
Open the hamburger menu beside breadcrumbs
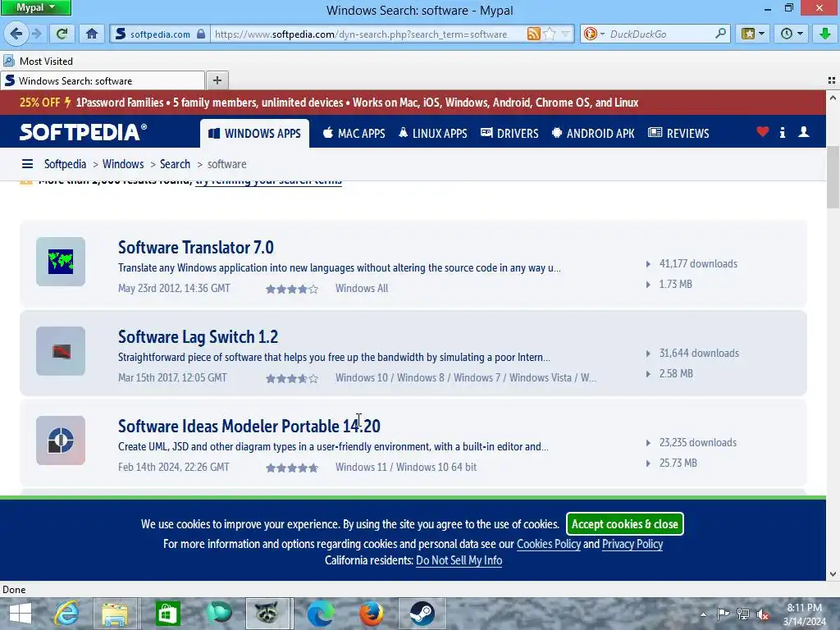coord(27,164)
